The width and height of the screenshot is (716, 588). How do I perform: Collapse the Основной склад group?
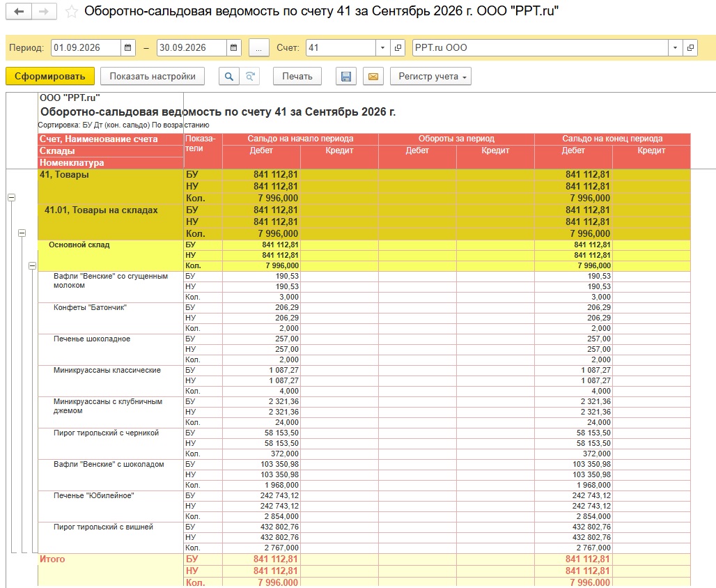32,265
